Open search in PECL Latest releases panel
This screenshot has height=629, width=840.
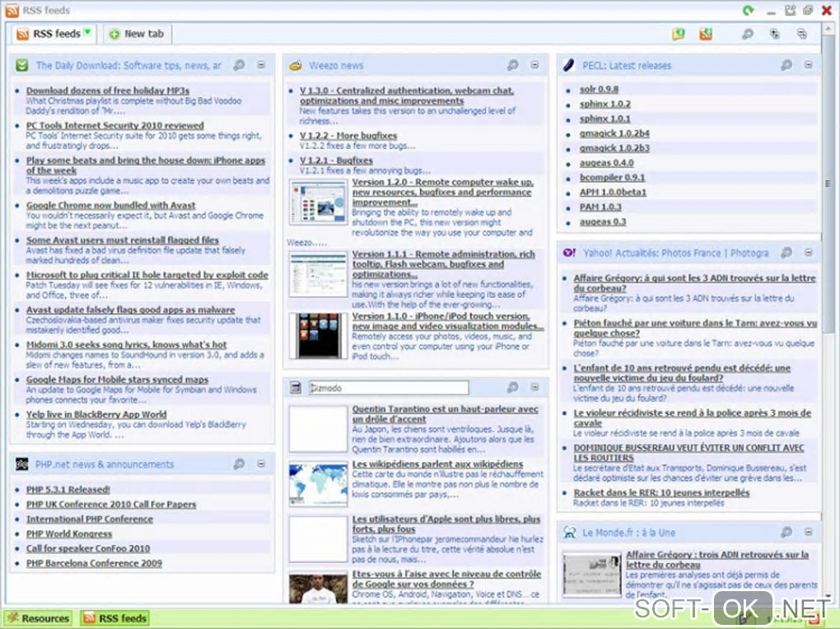(786, 65)
